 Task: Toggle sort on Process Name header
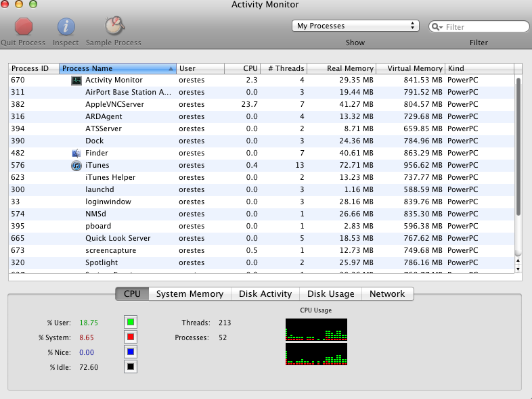[x=118, y=68]
